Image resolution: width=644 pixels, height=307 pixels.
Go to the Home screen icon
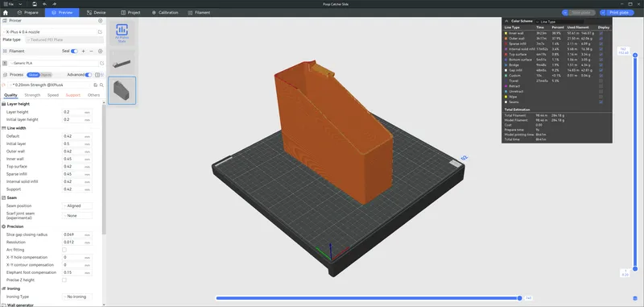(5, 13)
